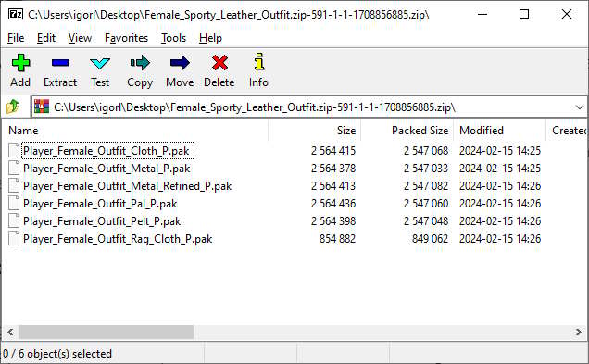Screen dimensions: 589x364
Task: Click size value 2 564 436
Action: point(333,204)
